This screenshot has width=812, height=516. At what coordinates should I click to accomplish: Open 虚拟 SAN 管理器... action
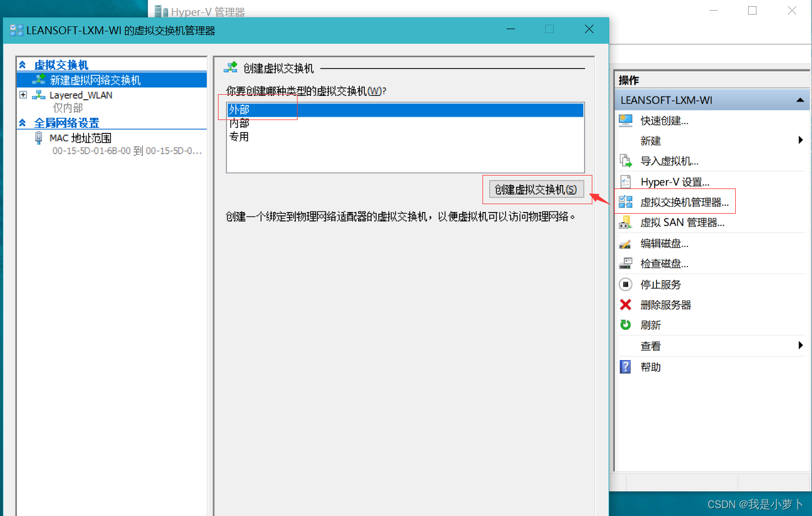point(682,223)
